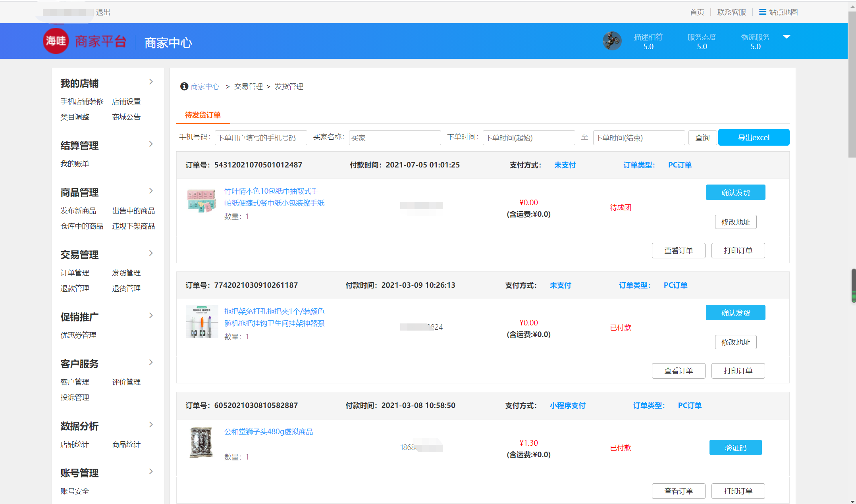Viewport: 856px width, 504px height.
Task: Expand the 我的店铺 section chevron
Action: [x=151, y=82]
